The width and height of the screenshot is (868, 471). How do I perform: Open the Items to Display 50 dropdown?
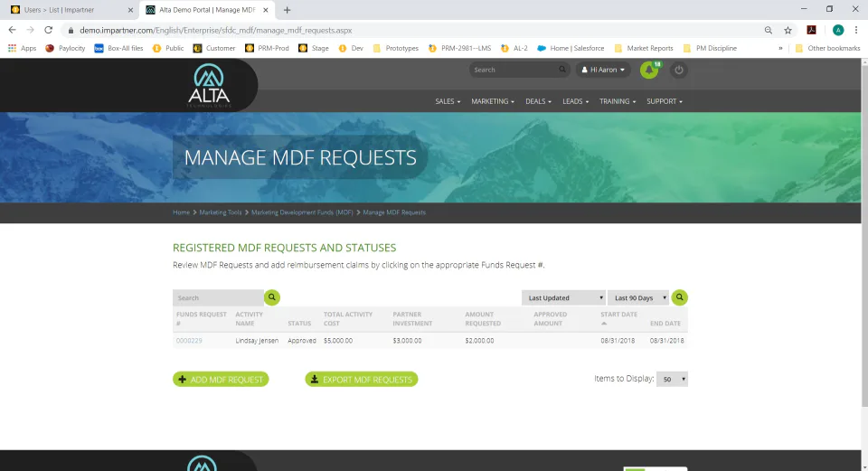(x=672, y=379)
